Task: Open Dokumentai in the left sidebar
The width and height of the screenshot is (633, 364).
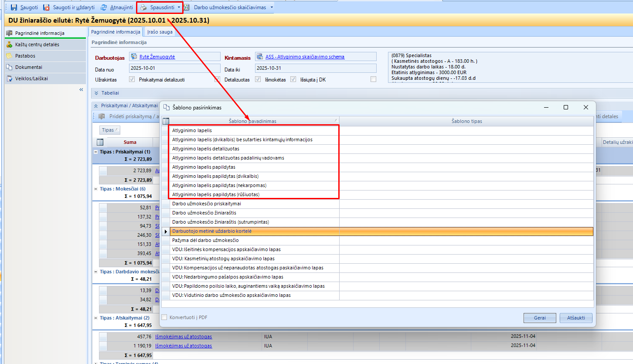Action: tap(29, 67)
